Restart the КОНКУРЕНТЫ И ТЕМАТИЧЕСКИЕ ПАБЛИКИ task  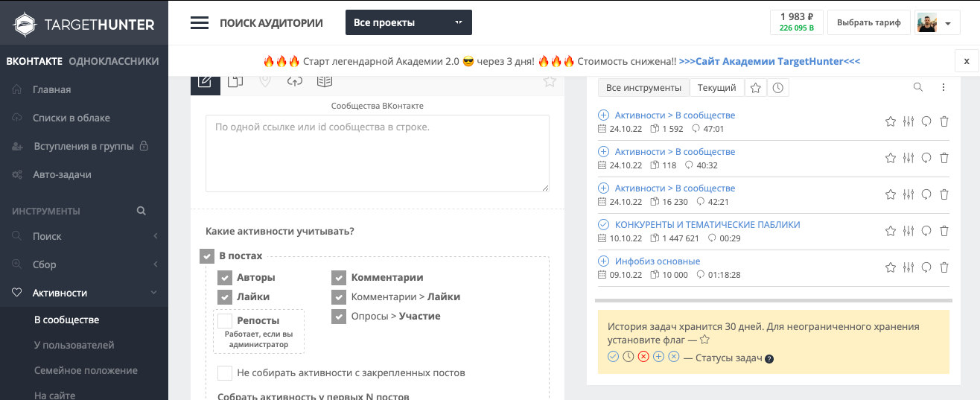point(926,231)
